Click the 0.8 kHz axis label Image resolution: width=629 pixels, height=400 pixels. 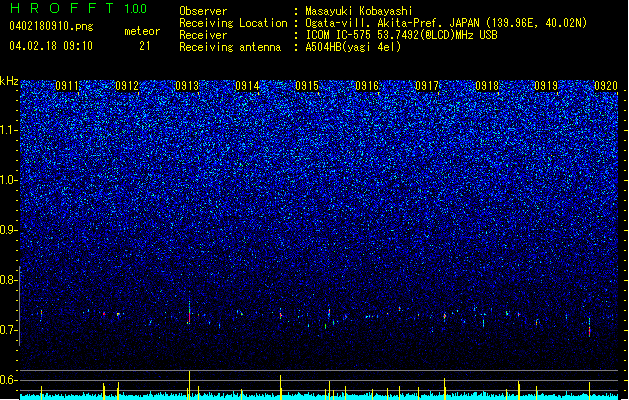click(x=9, y=280)
